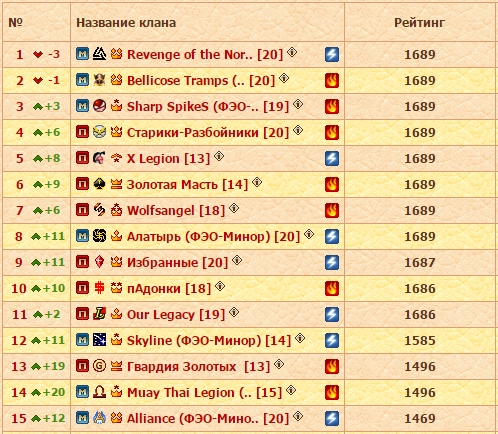Sort by the Рейтинг column header
The width and height of the screenshot is (498, 434).
(x=419, y=23)
